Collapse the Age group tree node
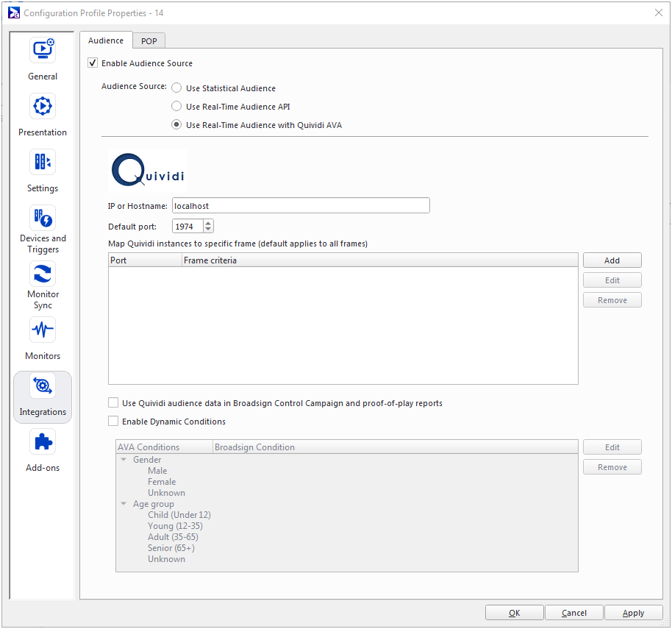This screenshot has width=672, height=629. (124, 504)
